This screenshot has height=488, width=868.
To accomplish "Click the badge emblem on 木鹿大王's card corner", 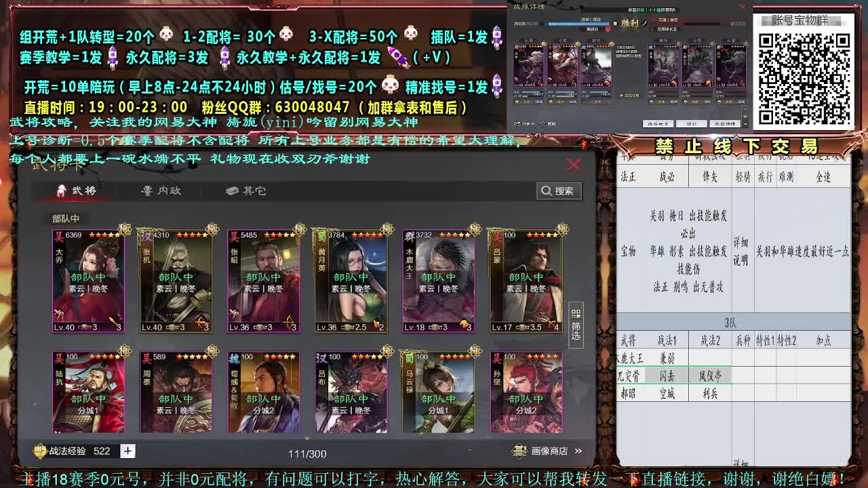I will (474, 229).
